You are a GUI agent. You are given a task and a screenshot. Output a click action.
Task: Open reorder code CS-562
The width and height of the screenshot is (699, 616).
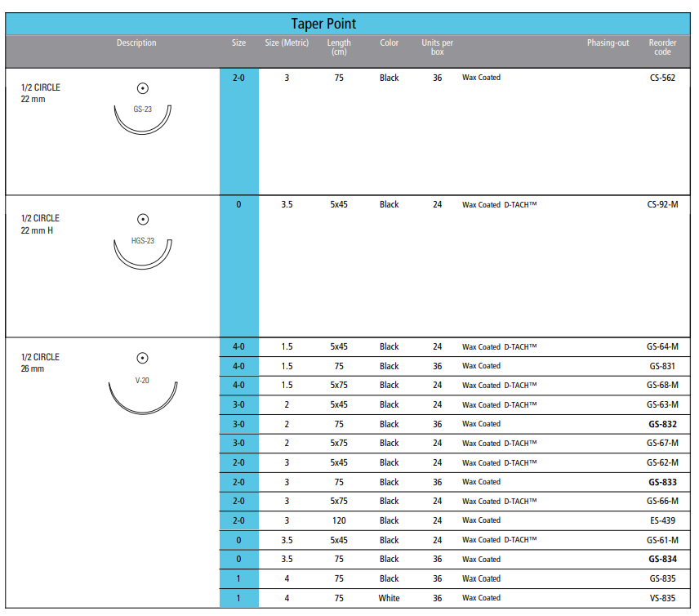pos(661,78)
